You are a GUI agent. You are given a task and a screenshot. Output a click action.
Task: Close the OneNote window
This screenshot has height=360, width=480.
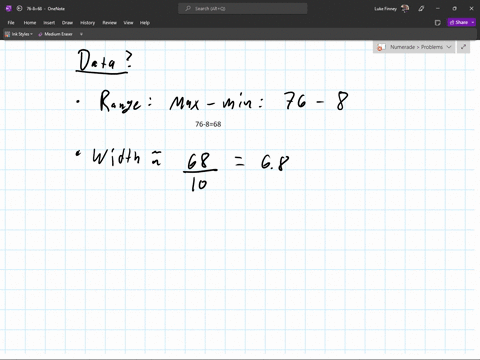point(471,9)
